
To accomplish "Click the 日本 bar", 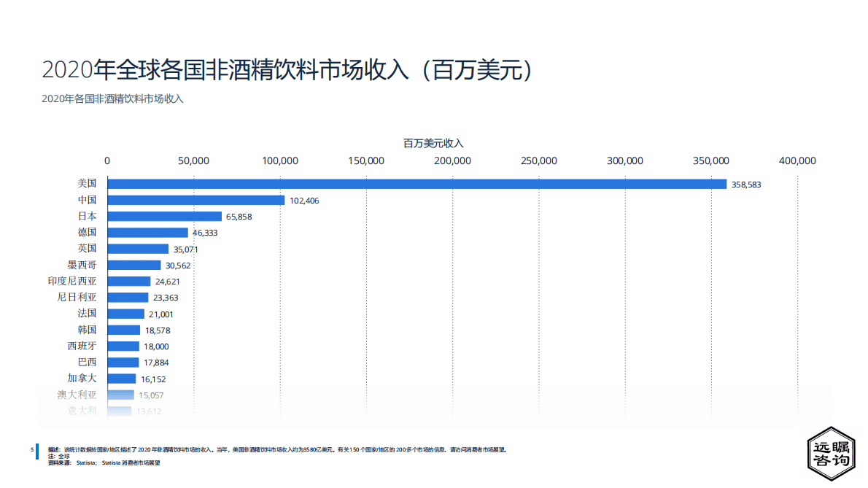I will pos(163,216).
